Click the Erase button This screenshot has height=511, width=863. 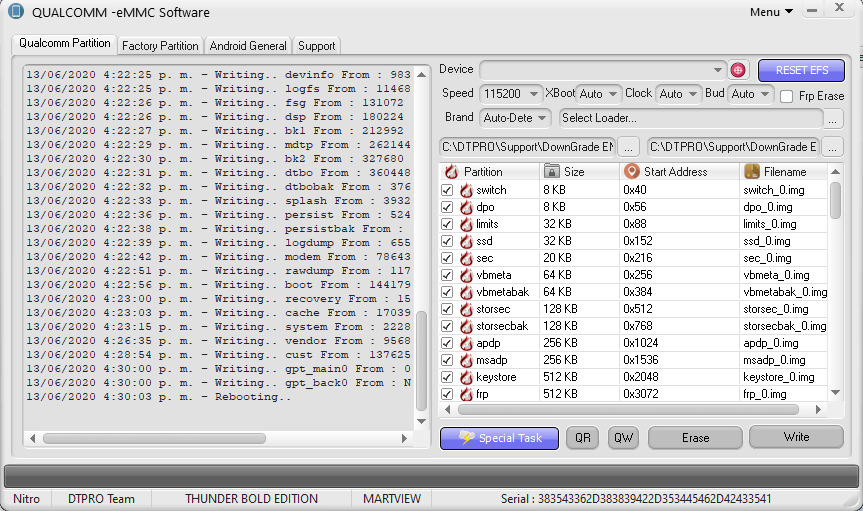(x=695, y=438)
